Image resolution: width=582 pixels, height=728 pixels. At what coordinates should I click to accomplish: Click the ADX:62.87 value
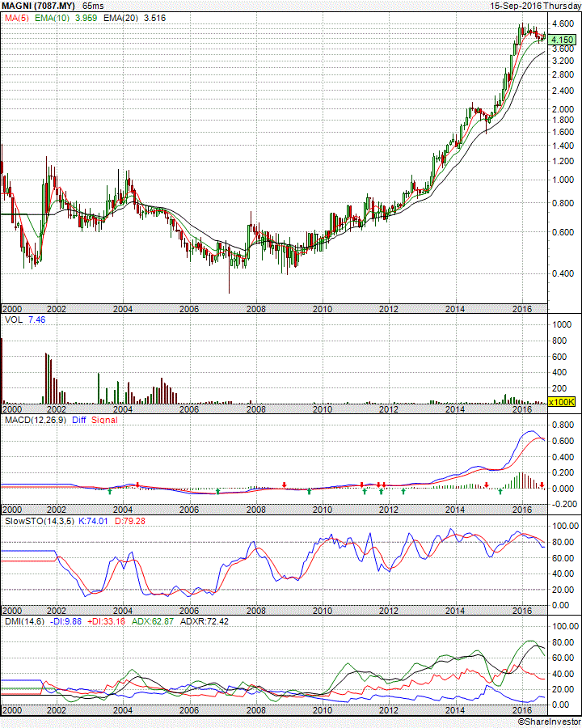[x=153, y=622]
